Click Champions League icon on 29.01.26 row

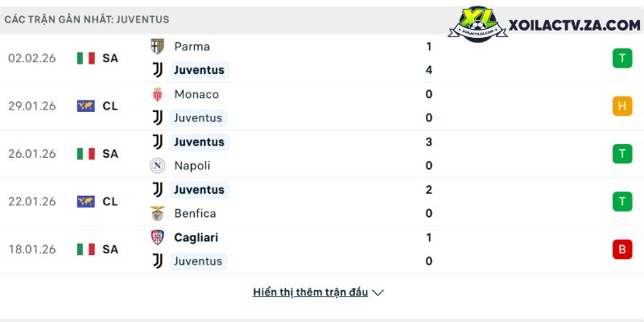coord(86,105)
